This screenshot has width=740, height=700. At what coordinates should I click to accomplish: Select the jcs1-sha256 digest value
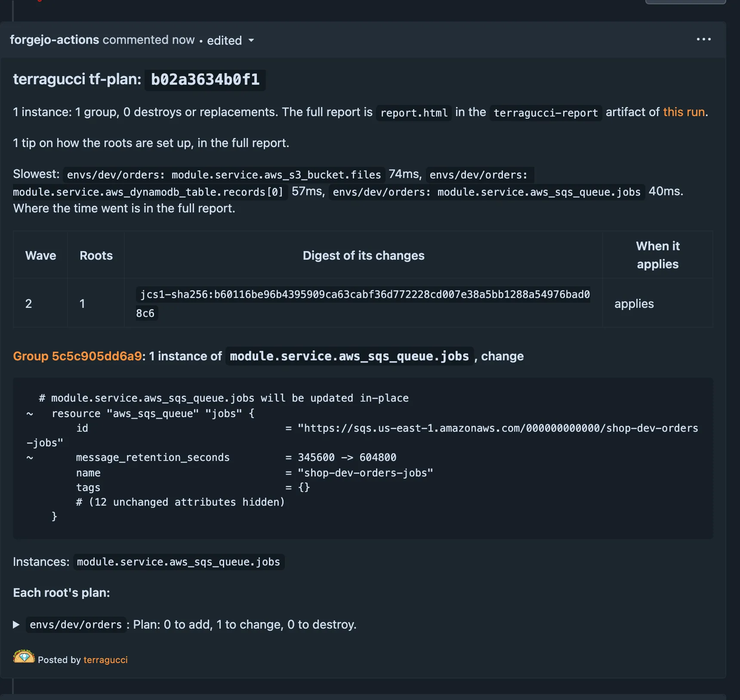pyautogui.click(x=363, y=304)
